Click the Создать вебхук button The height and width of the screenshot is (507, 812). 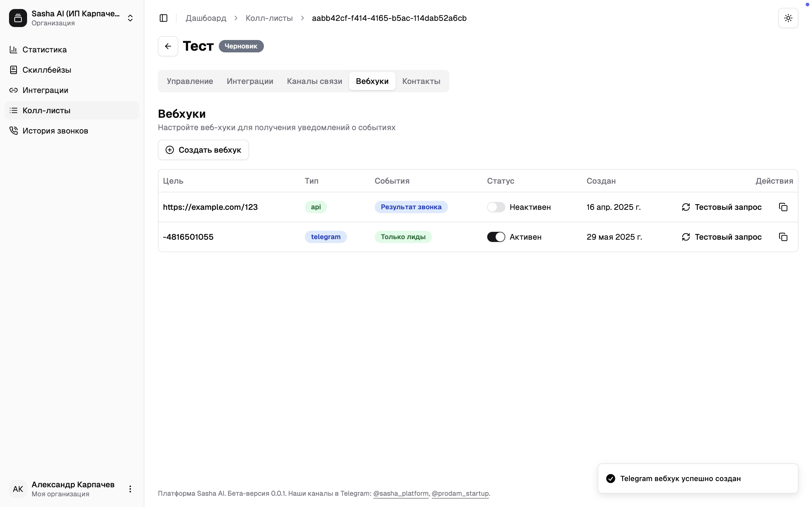click(203, 150)
